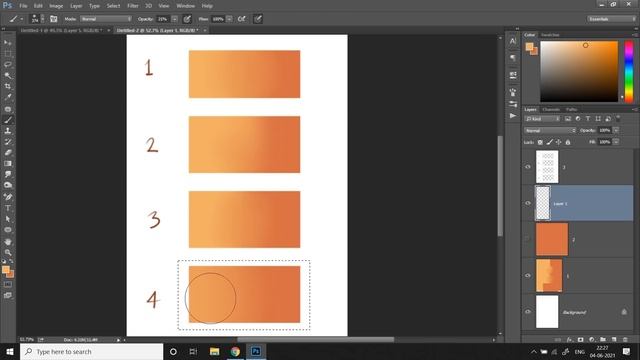Open the Actions panel play icon
Viewport: 640px width, 360px height.
tap(513, 116)
